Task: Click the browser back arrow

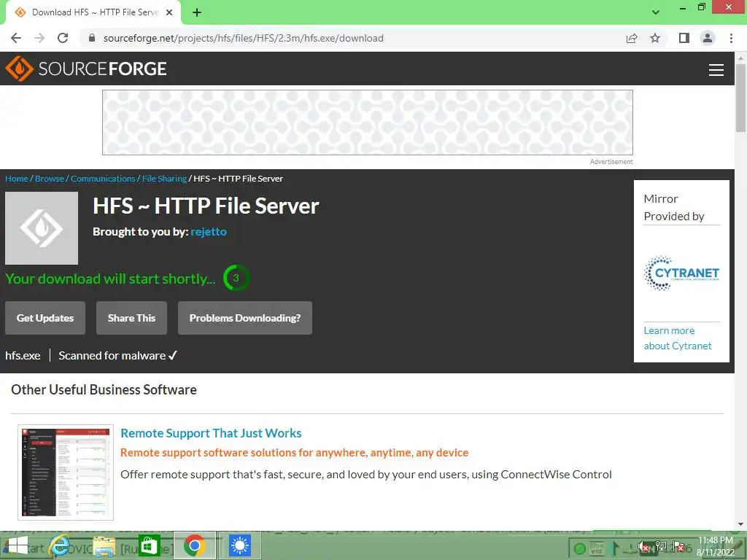Action: point(16,38)
